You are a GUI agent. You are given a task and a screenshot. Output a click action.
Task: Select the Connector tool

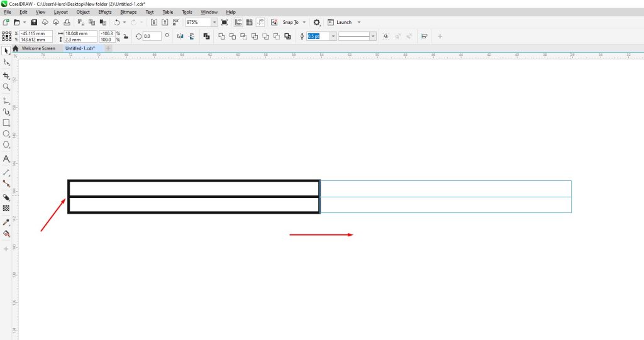coord(6,184)
